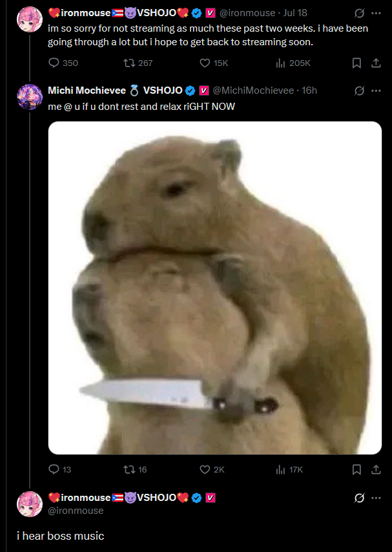Click Michi Mochievee's profile avatar
The image size is (392, 552).
(x=30, y=97)
